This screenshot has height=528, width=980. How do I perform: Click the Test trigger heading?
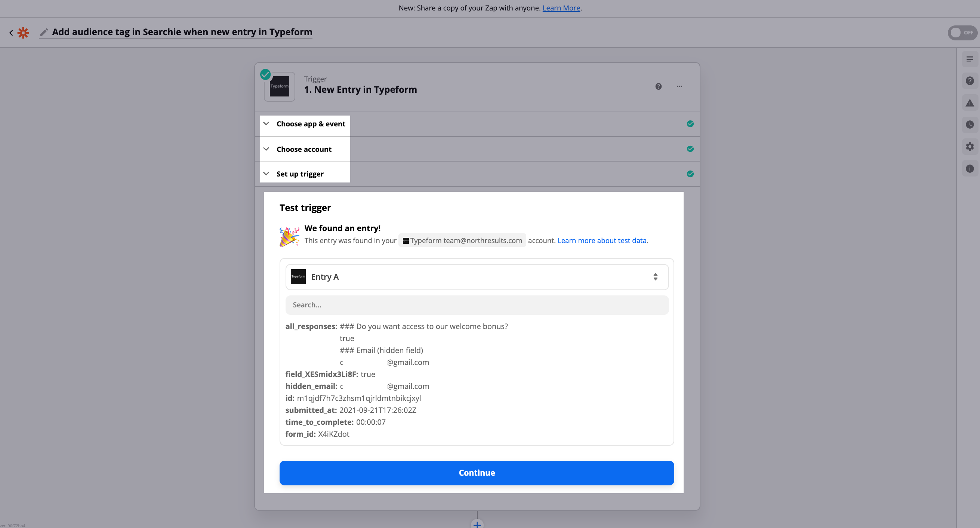coord(305,208)
